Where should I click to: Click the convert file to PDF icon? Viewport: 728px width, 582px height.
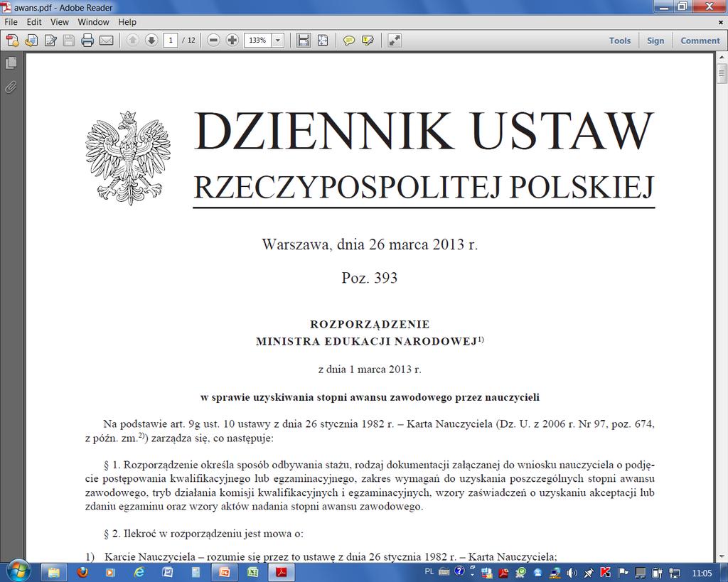(31, 41)
